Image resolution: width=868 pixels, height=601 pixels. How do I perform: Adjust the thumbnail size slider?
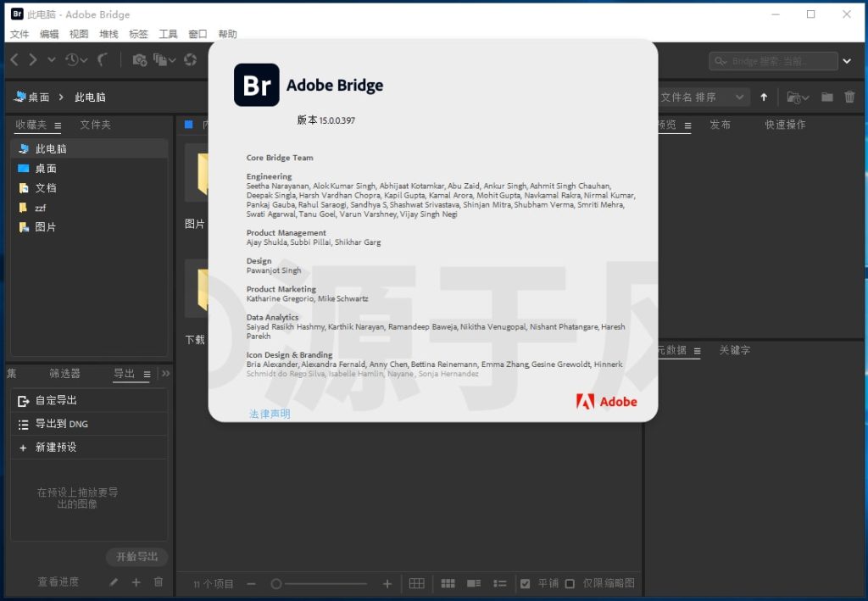tap(319, 584)
